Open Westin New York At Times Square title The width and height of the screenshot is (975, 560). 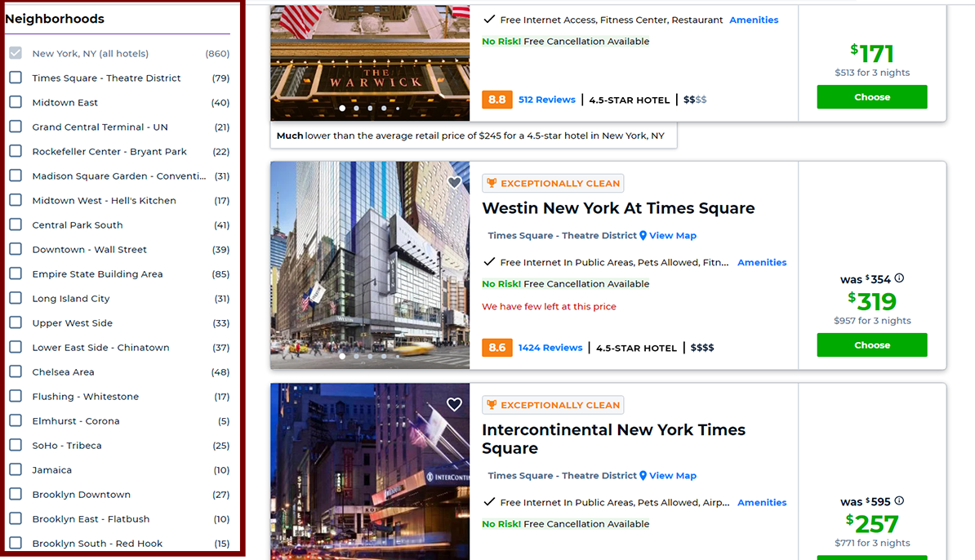click(x=618, y=208)
